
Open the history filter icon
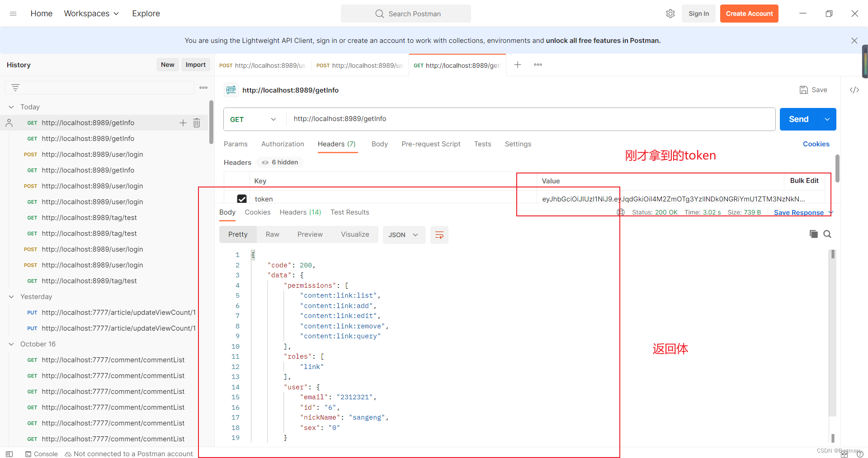15,88
